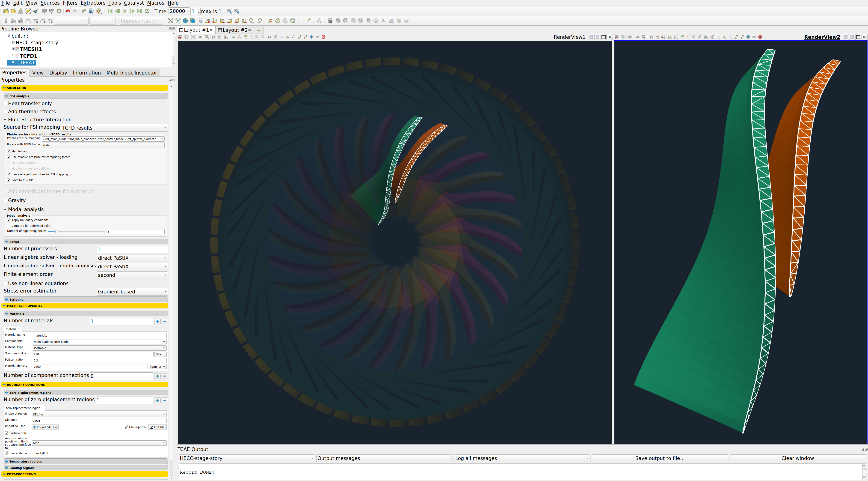Open Source for FSI mapping dropdown
The width and height of the screenshot is (868, 481).
[x=114, y=128]
